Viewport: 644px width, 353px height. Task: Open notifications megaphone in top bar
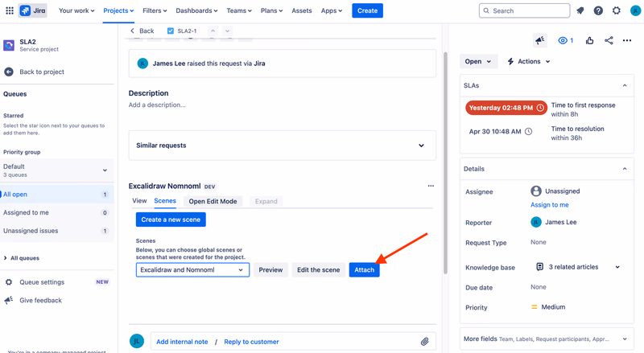(x=580, y=10)
